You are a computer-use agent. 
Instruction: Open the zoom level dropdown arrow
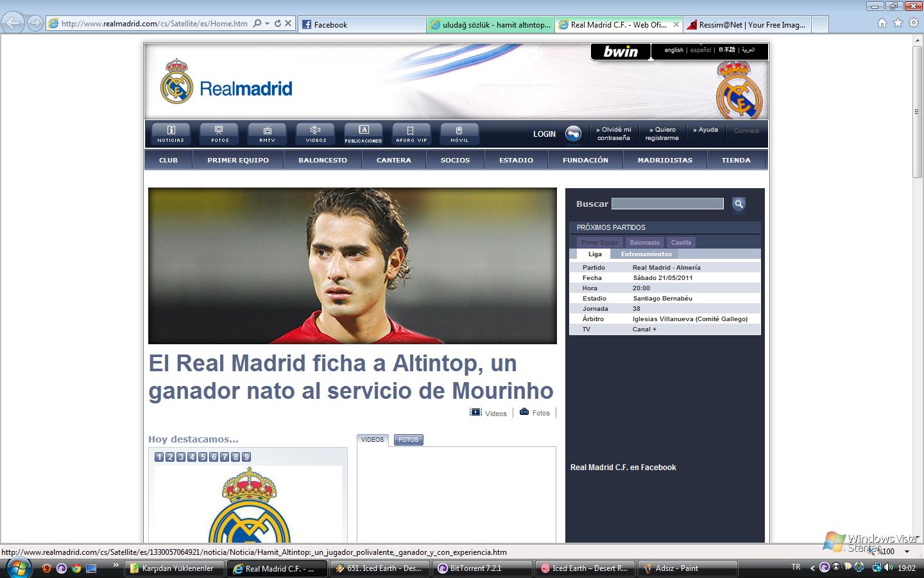click(x=907, y=552)
